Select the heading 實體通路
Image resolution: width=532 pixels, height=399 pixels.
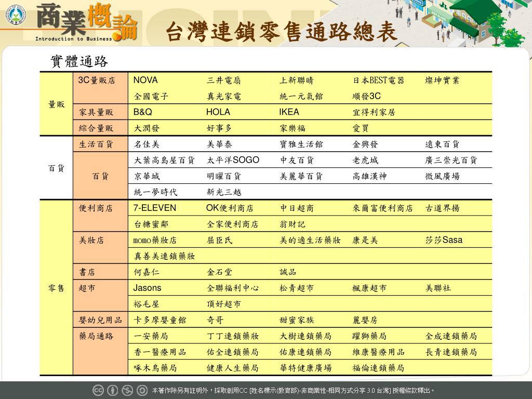[79, 61]
